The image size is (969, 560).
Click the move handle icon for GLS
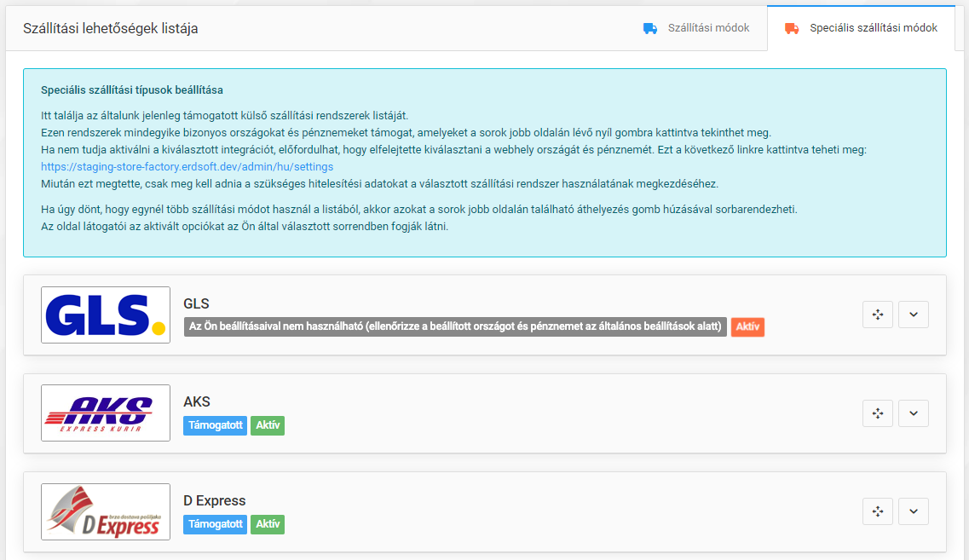tap(878, 315)
